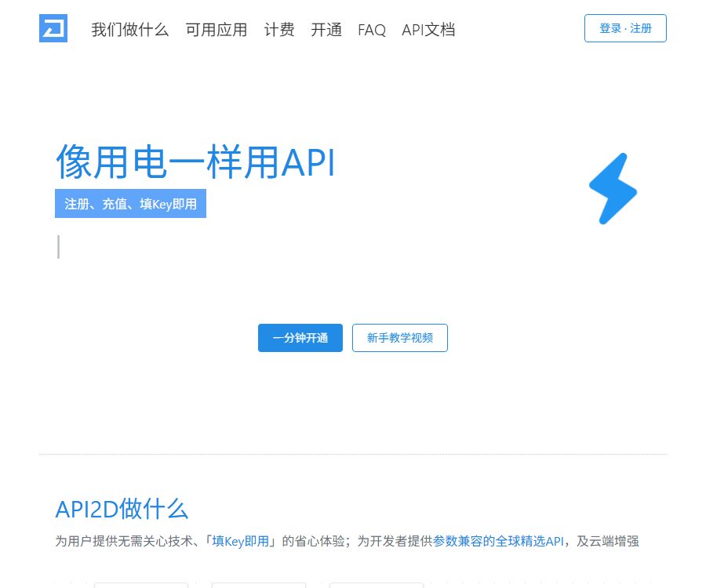
Task: Click the 像用电一样用API headline
Action: pos(195,162)
